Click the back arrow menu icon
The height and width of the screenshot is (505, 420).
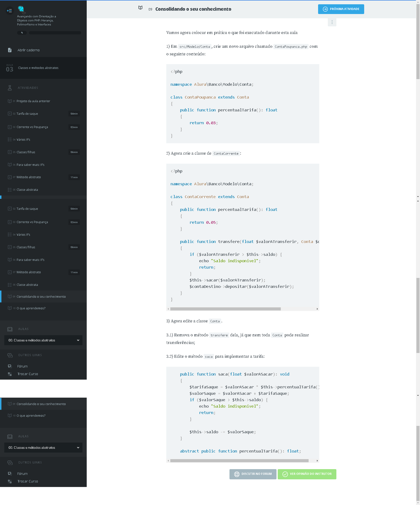(9, 11)
